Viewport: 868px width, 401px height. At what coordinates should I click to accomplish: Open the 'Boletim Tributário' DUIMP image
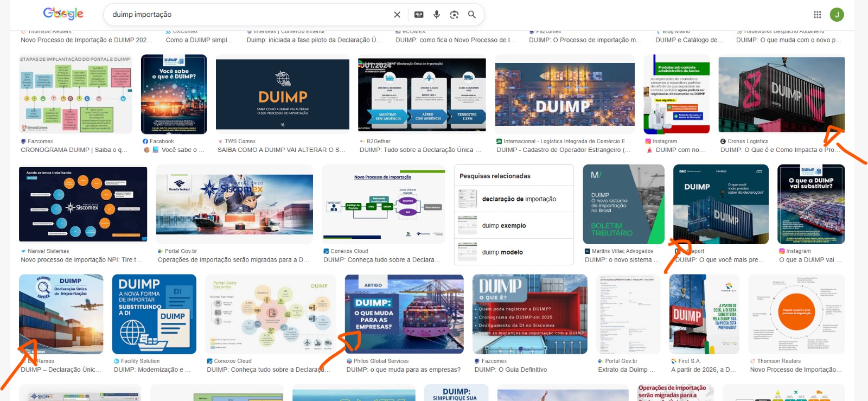(624, 204)
